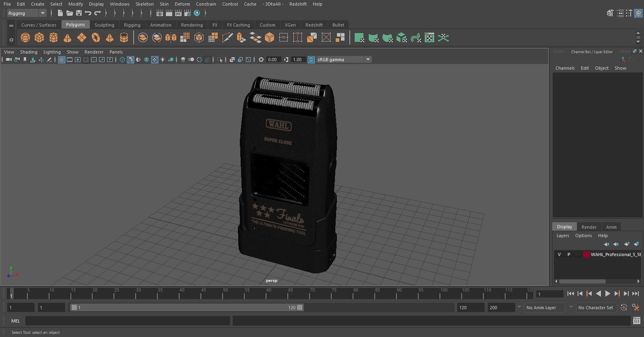644x337 pixels.
Task: Create a new scene file
Action: pyautogui.click(x=60, y=13)
